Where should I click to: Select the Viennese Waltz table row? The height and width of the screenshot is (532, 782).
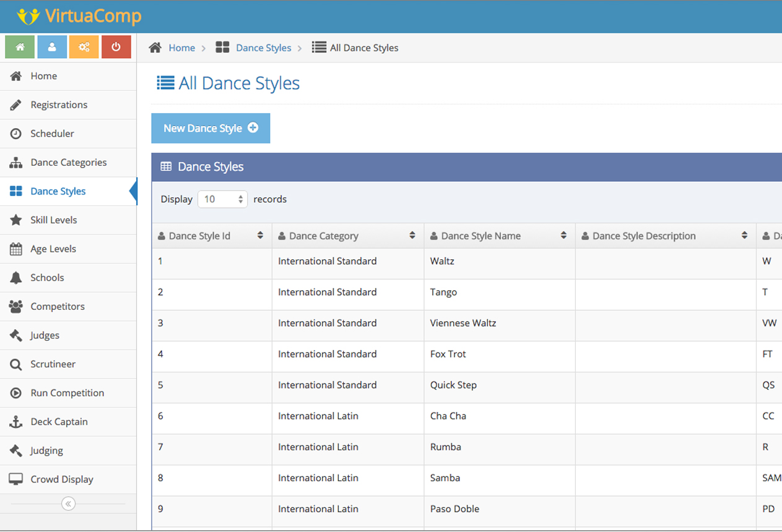click(463, 323)
